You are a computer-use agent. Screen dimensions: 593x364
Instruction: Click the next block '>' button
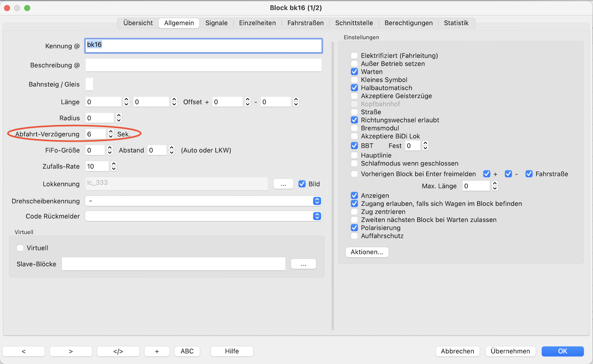coord(70,351)
